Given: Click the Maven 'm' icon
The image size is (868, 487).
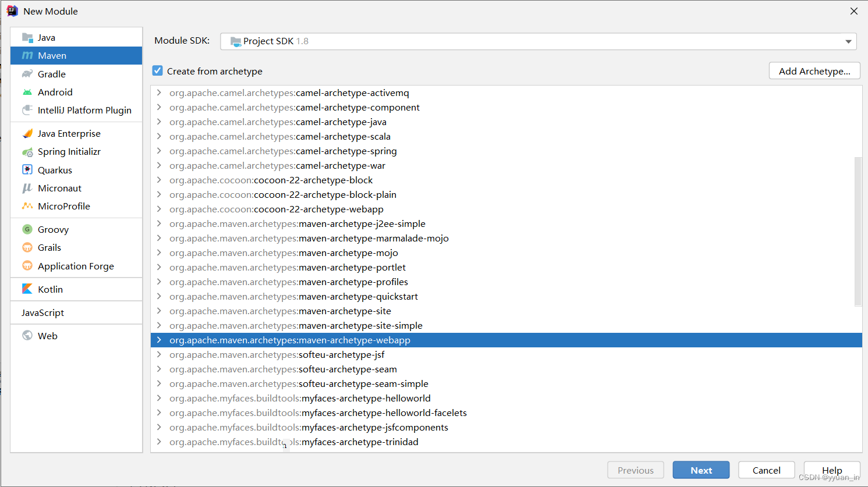Looking at the screenshot, I should pyautogui.click(x=27, y=56).
